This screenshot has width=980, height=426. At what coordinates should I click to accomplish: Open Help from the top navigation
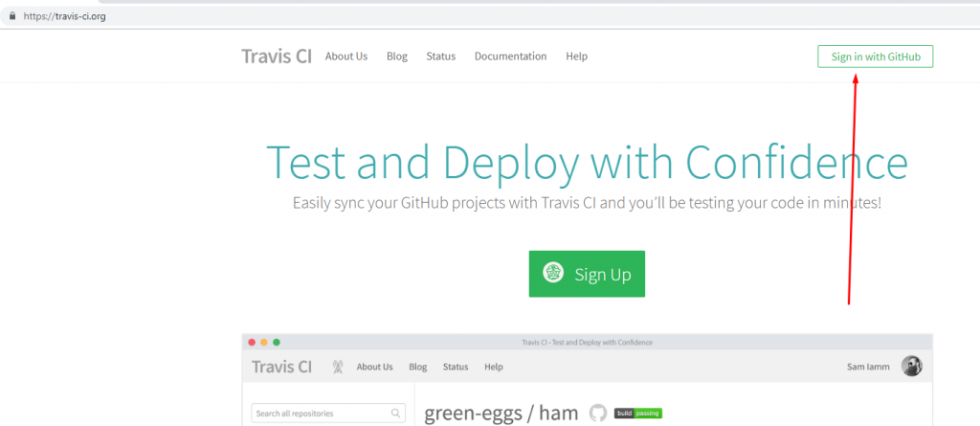click(576, 56)
